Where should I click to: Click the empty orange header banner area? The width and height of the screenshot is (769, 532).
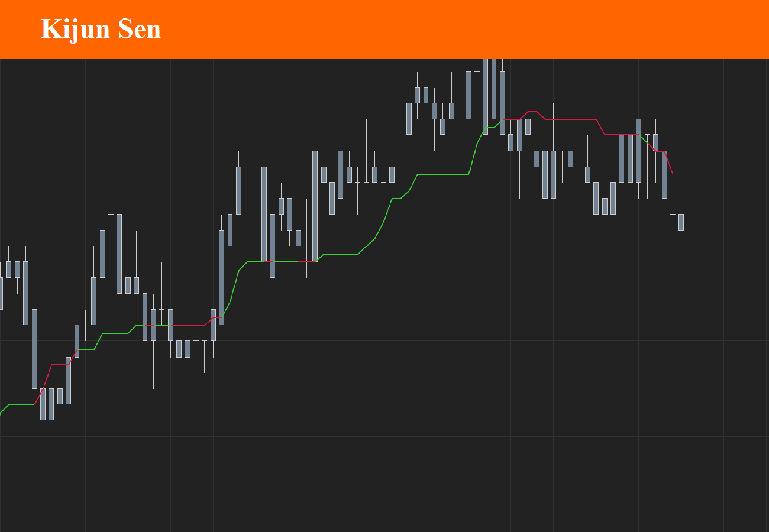(461, 30)
